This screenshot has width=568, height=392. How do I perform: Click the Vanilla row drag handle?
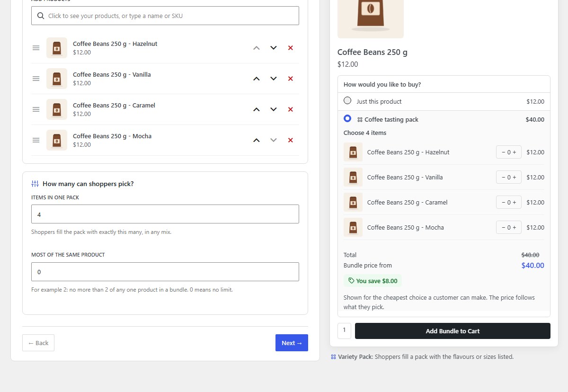[x=36, y=79]
